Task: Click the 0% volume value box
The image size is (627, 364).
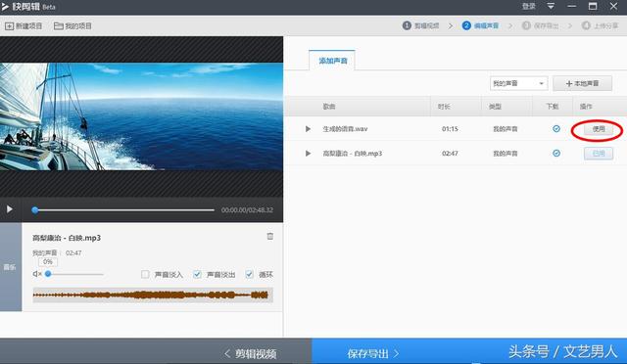Action: [48, 261]
